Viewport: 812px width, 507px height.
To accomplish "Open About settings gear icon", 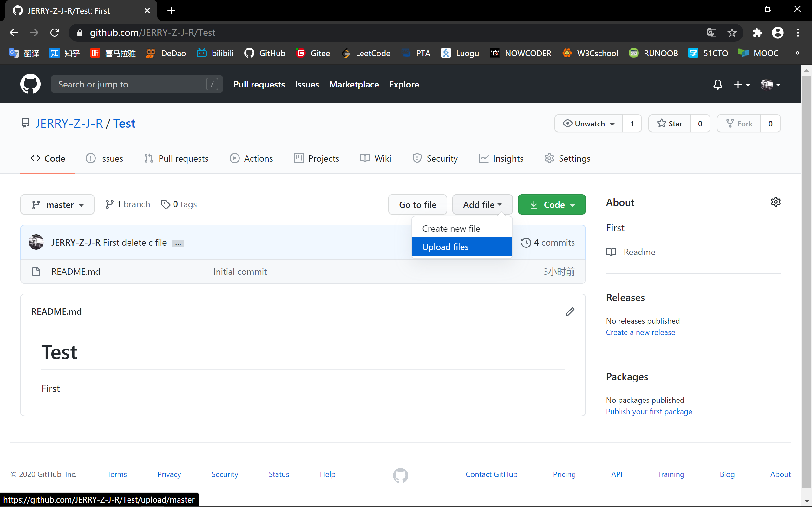I will coord(776,202).
